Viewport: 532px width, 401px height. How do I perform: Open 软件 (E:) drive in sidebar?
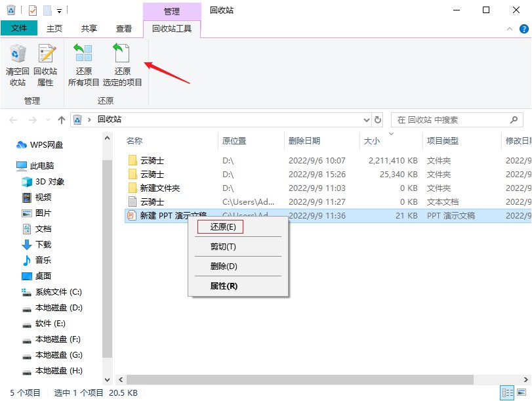(x=44, y=324)
